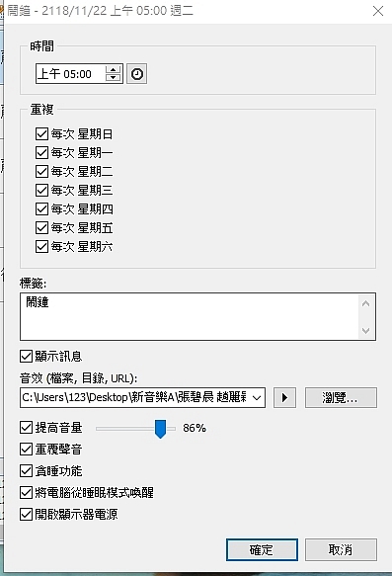Click the volume slider handle at 86%

pos(160,429)
